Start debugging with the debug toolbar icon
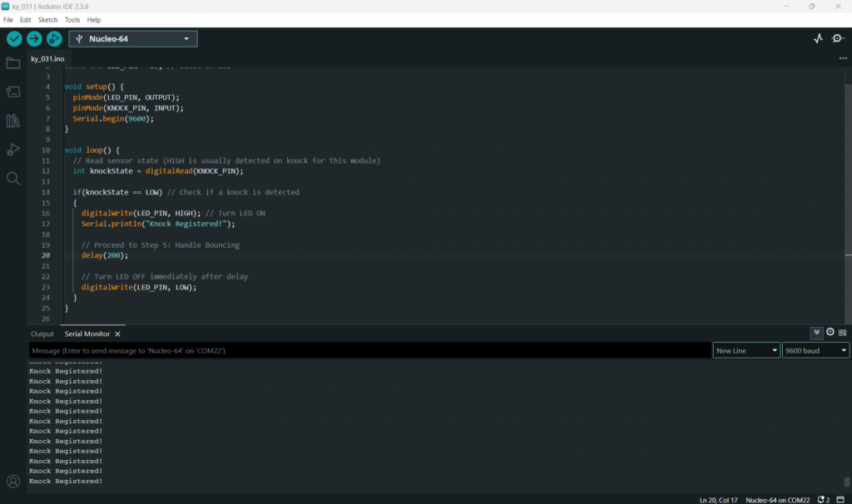The image size is (852, 504). click(54, 38)
